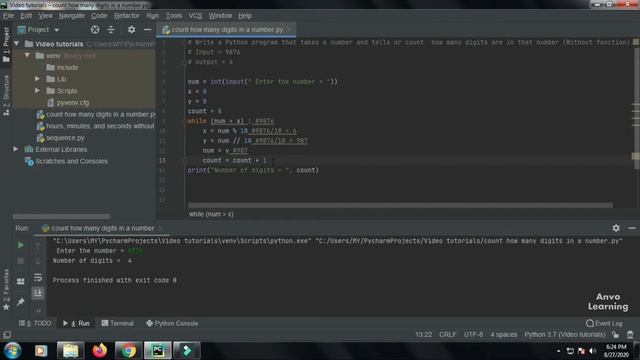640x360 pixels.
Task: Click line separator CRLF in status bar
Action: point(448,334)
